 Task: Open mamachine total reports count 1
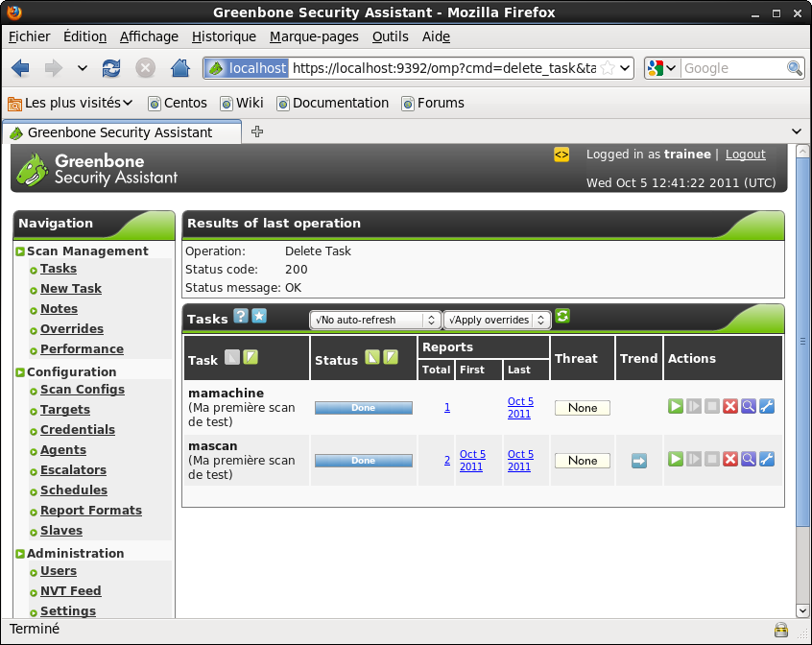[x=447, y=407]
